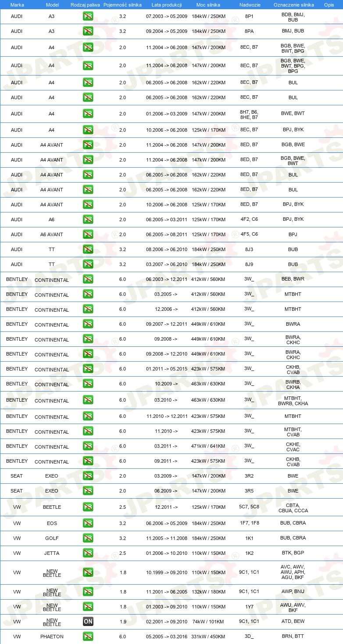Click the ON diesel icon for New Beetle 1.9
The image size is (343, 644).
pos(88,622)
